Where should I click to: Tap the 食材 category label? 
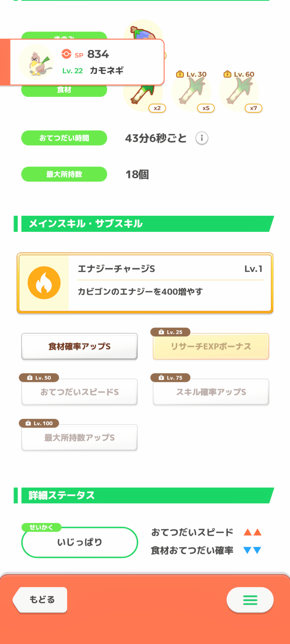(64, 90)
